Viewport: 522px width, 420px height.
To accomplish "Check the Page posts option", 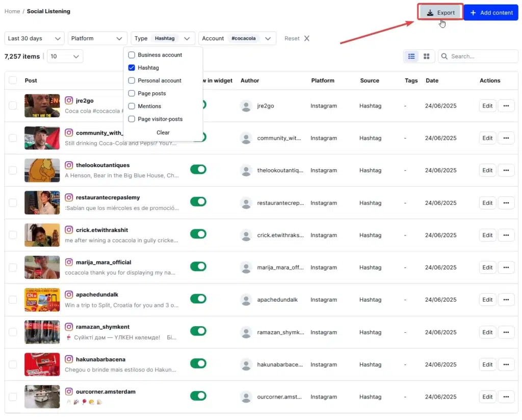I will pos(132,93).
